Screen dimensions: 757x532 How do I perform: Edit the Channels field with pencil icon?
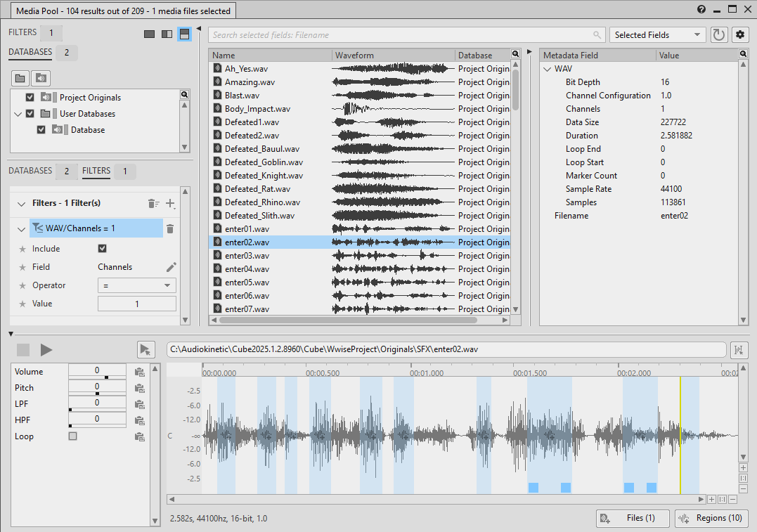pyautogui.click(x=171, y=267)
